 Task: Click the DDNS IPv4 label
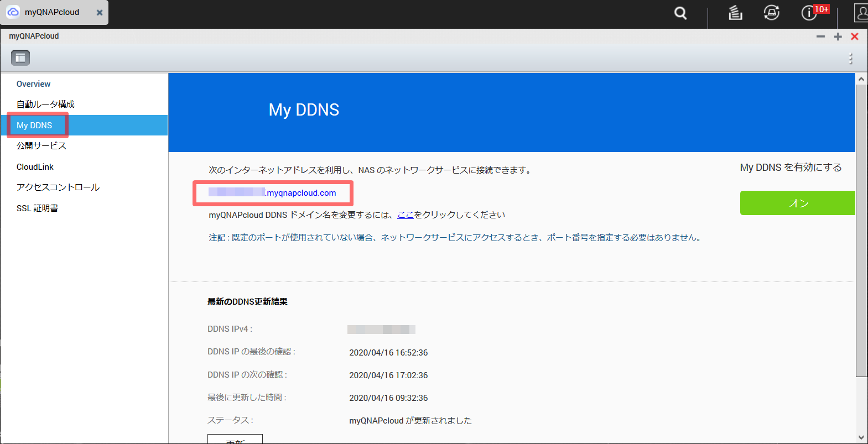coord(230,329)
